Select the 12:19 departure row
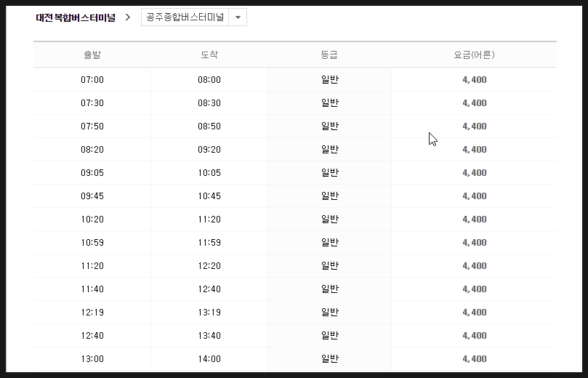The width and height of the screenshot is (588, 378). 295,312
